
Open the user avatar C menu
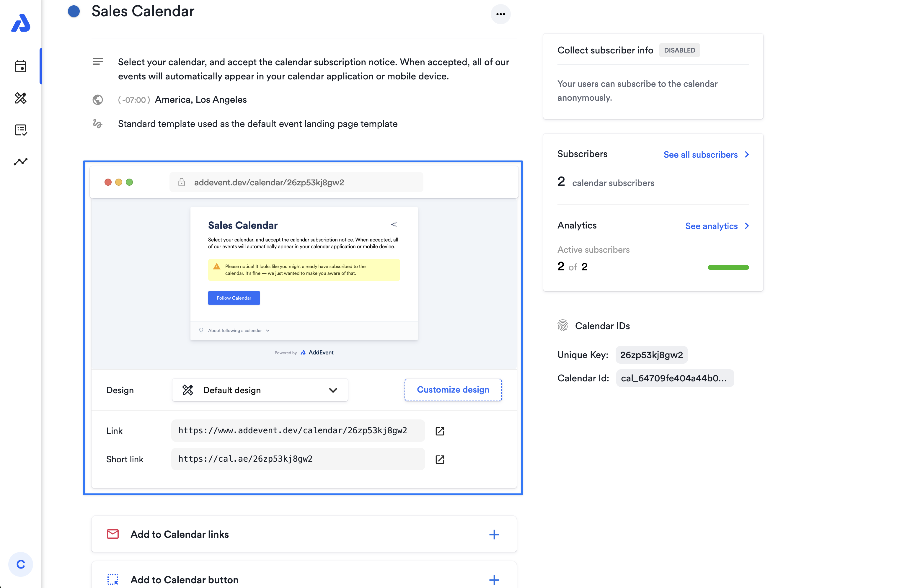(x=21, y=564)
